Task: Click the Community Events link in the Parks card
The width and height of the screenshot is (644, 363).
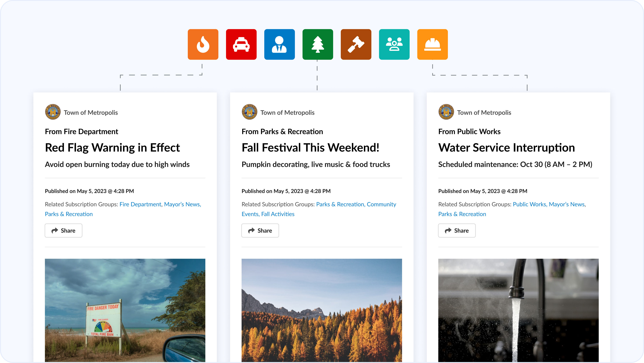Action: (x=381, y=204)
